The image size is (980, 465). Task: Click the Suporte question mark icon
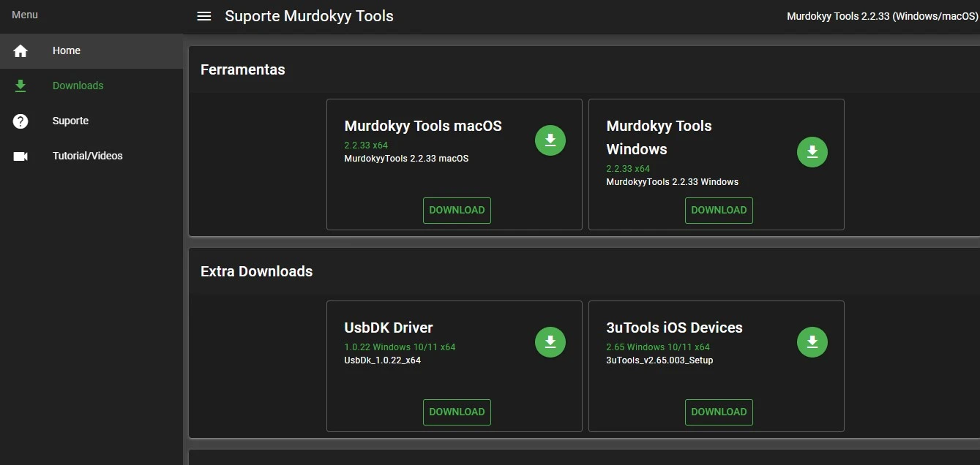tap(20, 121)
